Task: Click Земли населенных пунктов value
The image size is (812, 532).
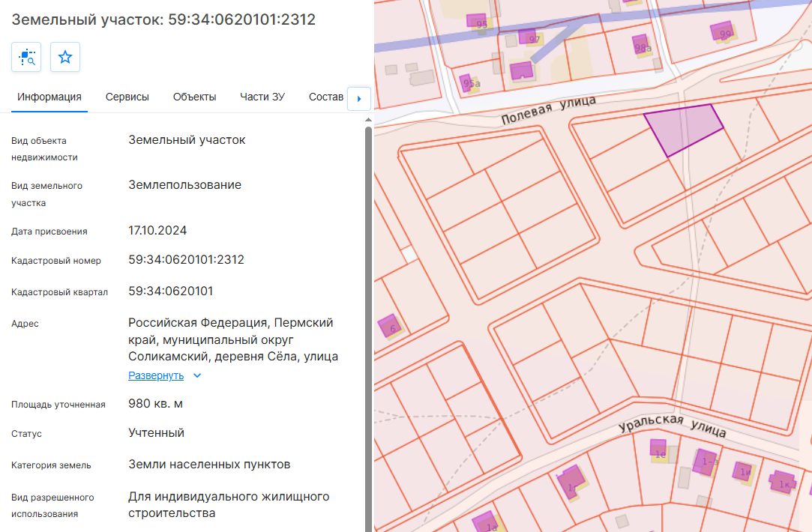Action: [x=209, y=465]
